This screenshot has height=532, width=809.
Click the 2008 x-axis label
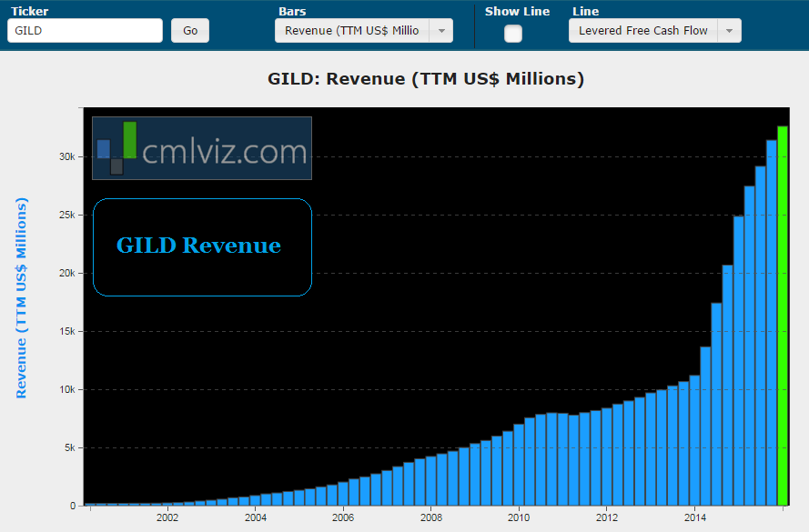[431, 517]
